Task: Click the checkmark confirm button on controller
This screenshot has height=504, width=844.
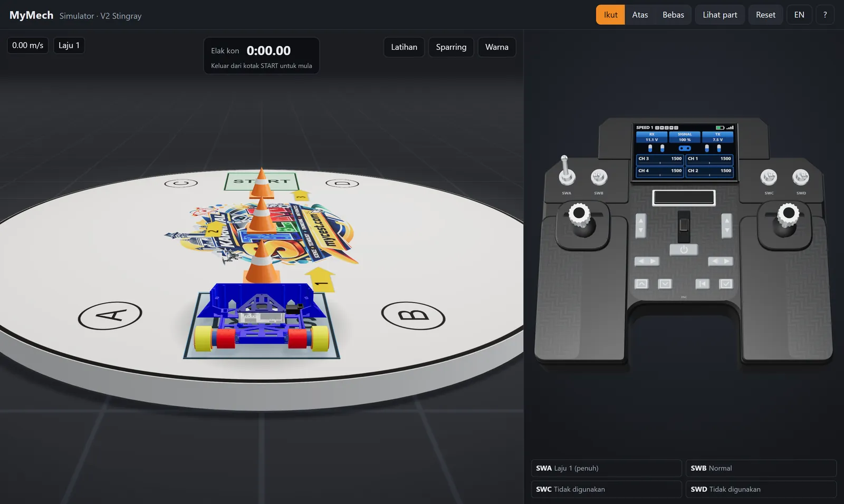Action: pyautogui.click(x=726, y=284)
